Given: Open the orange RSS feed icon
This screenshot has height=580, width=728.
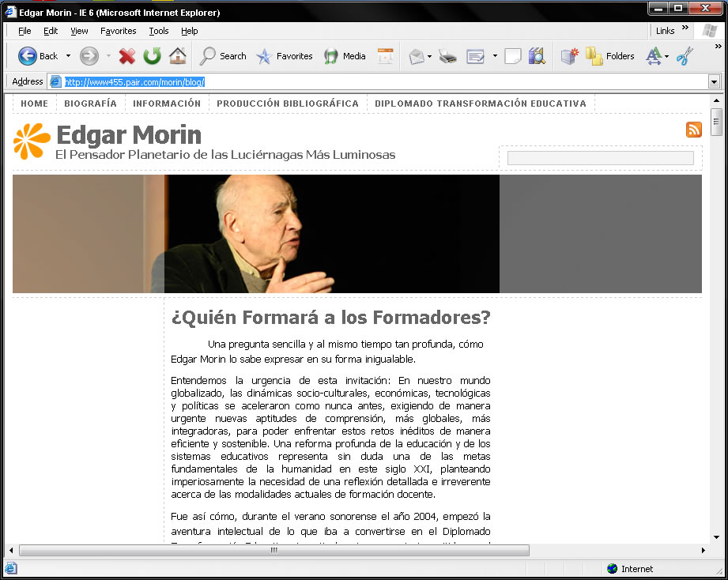Looking at the screenshot, I should pyautogui.click(x=694, y=130).
